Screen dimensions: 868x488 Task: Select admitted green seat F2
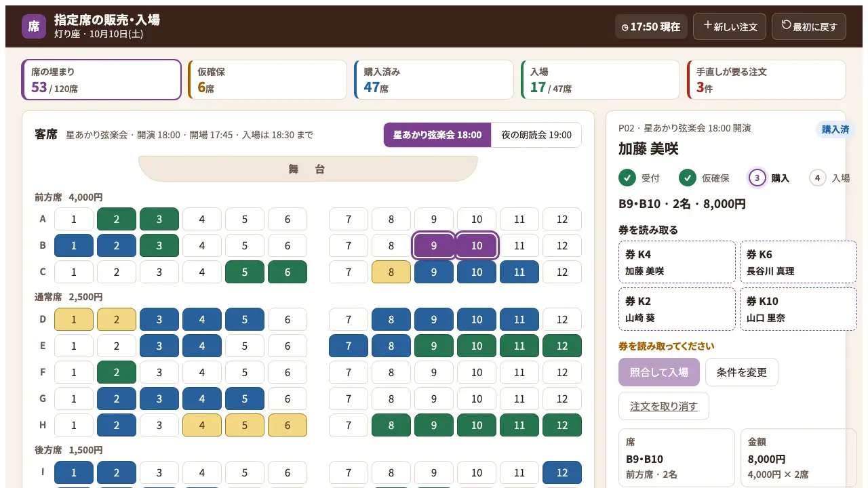[117, 373]
